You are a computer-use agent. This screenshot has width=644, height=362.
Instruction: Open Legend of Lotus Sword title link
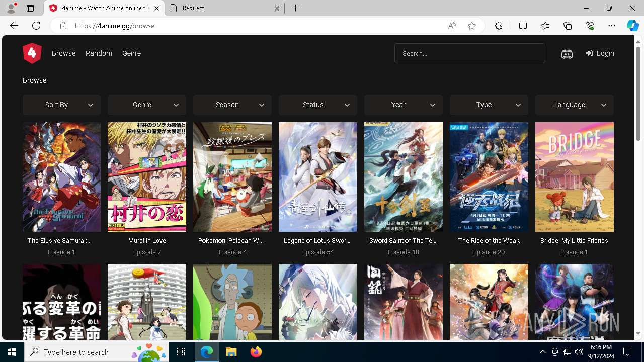coord(317,241)
